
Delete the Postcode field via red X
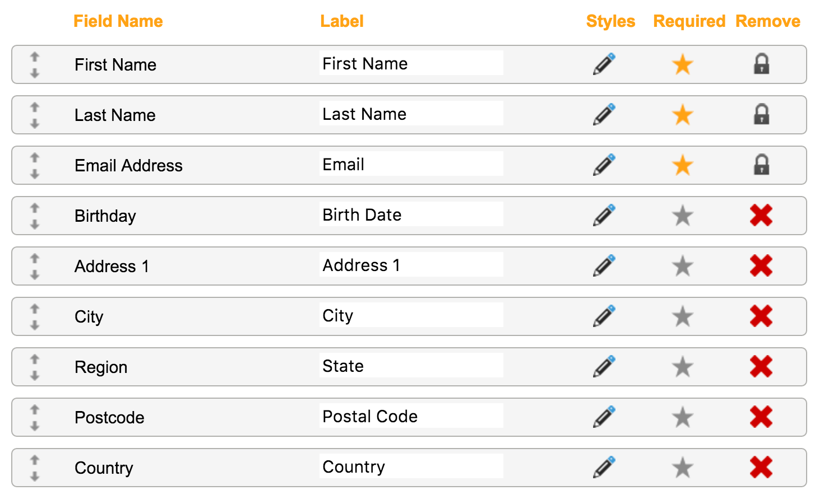tap(761, 417)
